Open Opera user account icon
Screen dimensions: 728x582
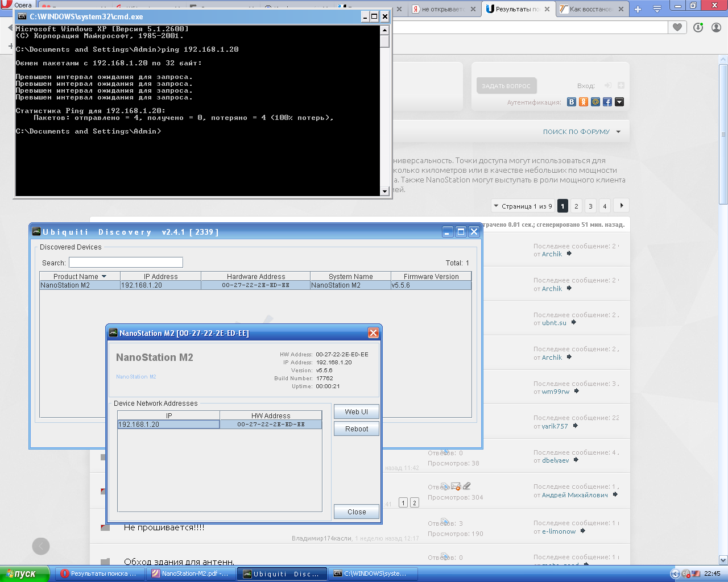716,27
